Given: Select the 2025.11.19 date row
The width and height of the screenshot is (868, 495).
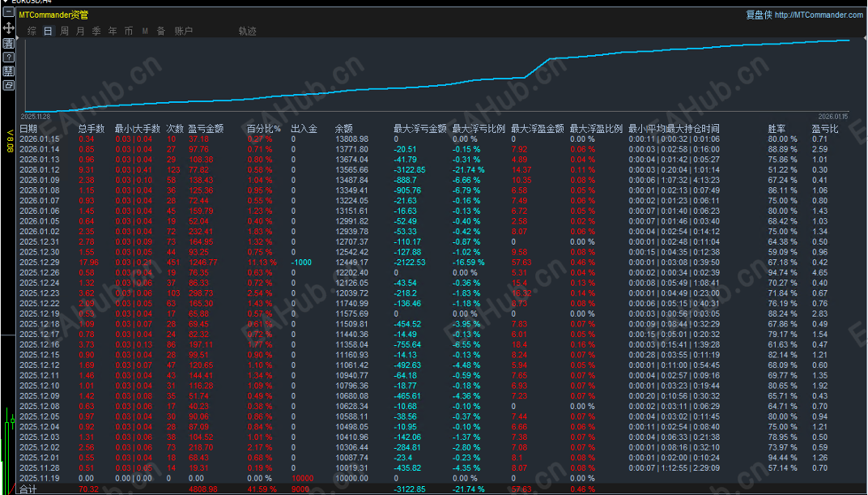Looking at the screenshot, I should [40, 478].
